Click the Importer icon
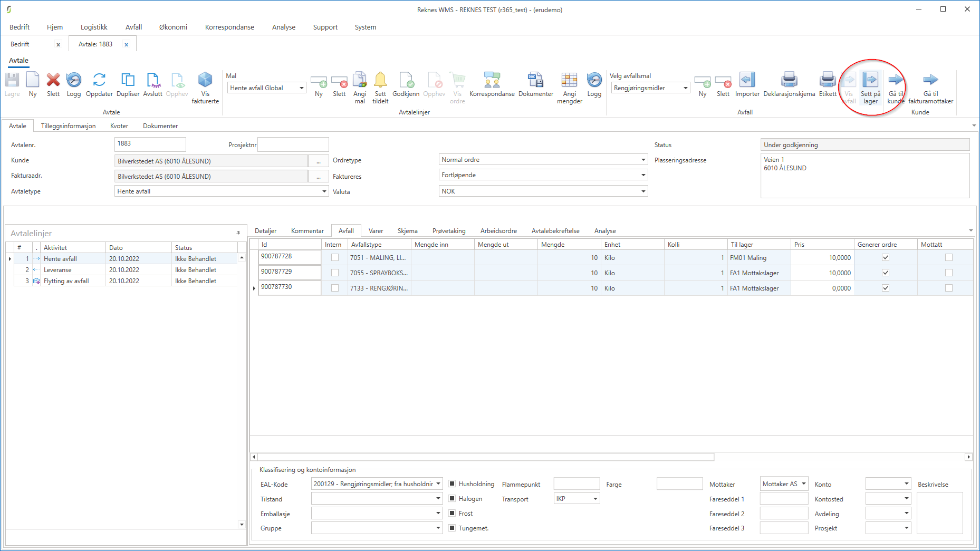980x551 pixels. click(747, 85)
